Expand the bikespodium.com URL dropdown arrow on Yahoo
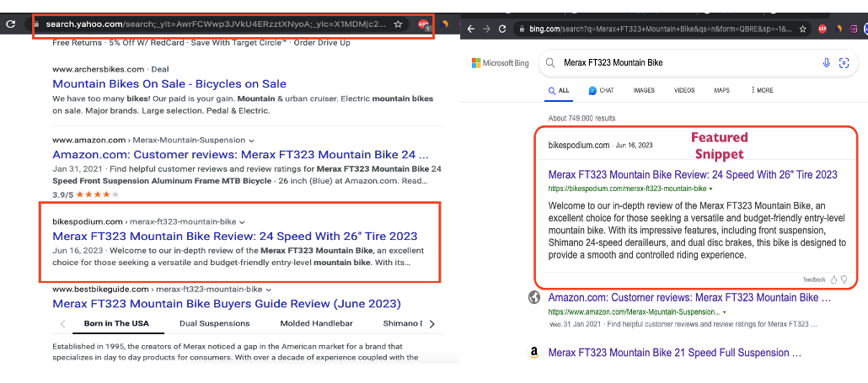The width and height of the screenshot is (868, 383). (243, 221)
